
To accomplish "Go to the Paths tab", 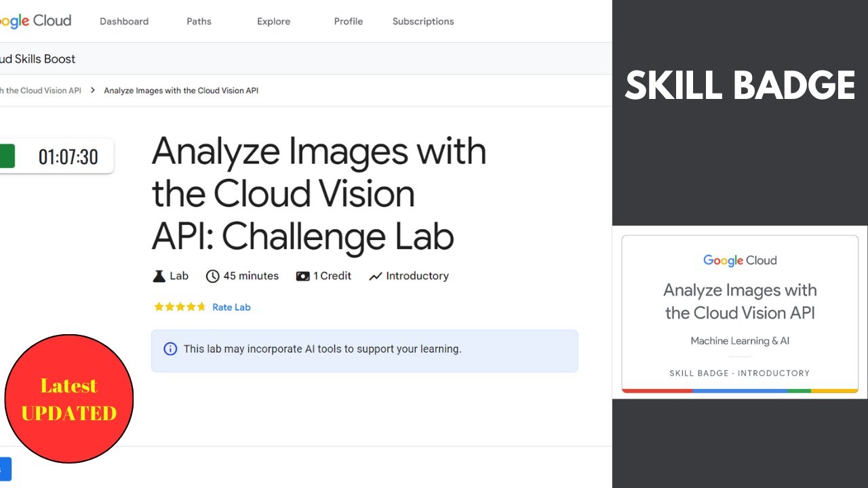I will coord(199,21).
